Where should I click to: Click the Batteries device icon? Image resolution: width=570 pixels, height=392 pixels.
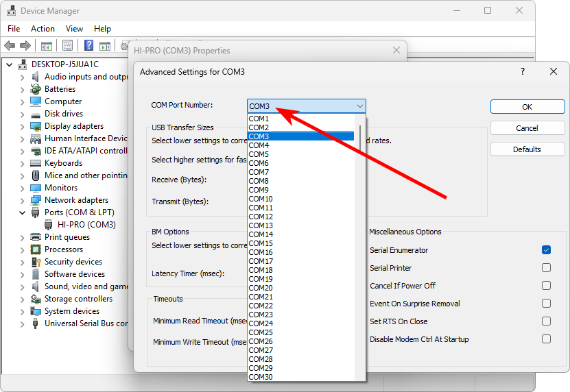click(36, 89)
